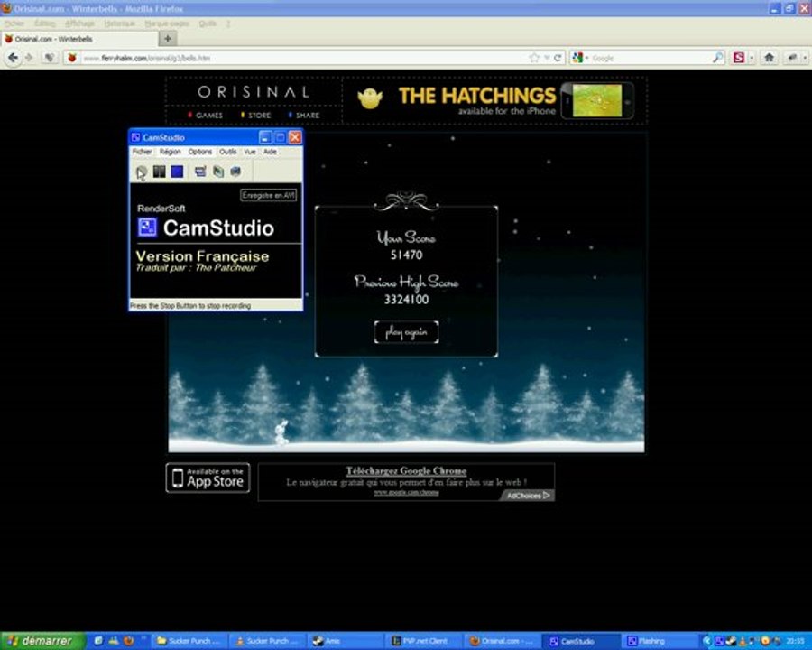Click The Hatchings banner
This screenshot has width=812, height=650.
494,100
